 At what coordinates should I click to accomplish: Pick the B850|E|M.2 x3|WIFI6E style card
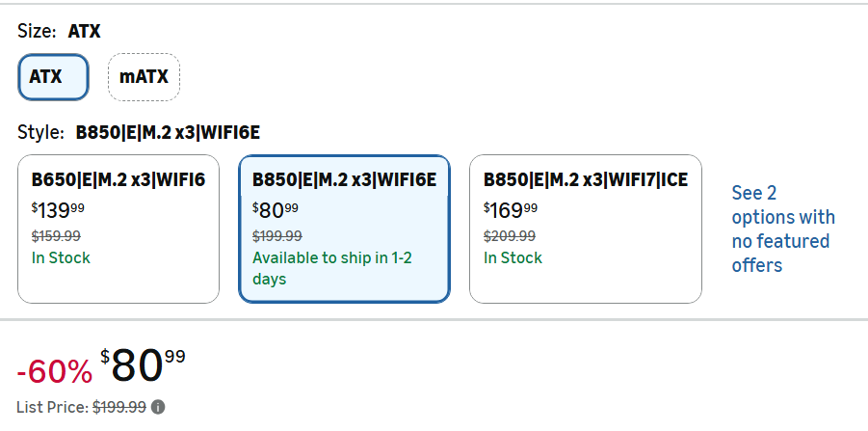pos(344,229)
